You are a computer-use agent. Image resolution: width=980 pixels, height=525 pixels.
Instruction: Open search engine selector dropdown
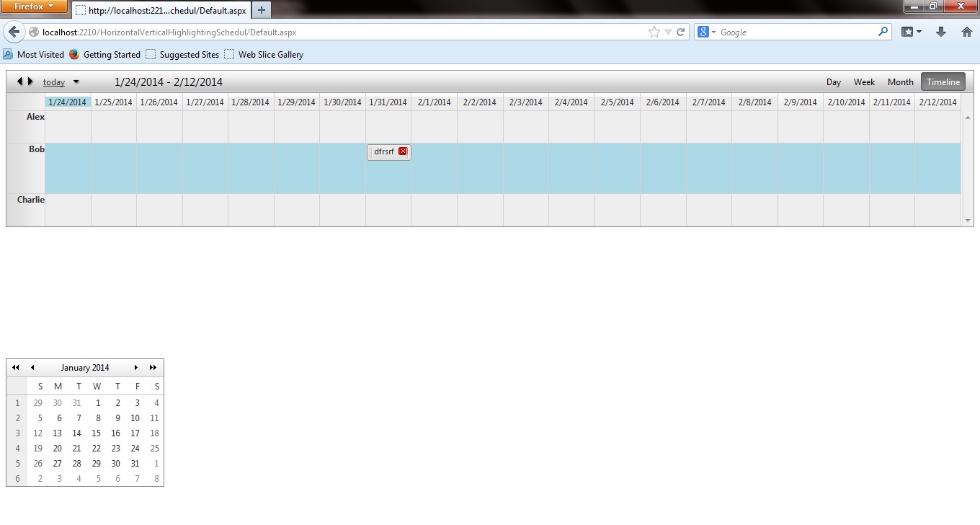tap(706, 32)
